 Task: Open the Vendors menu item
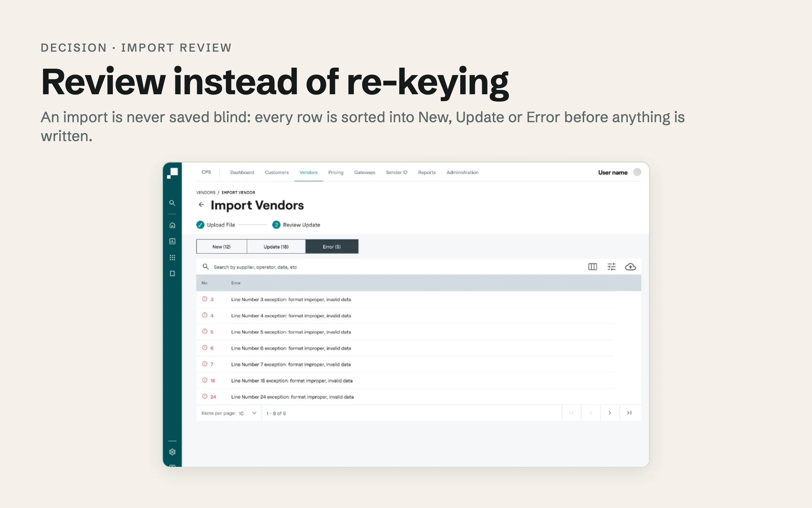(308, 172)
